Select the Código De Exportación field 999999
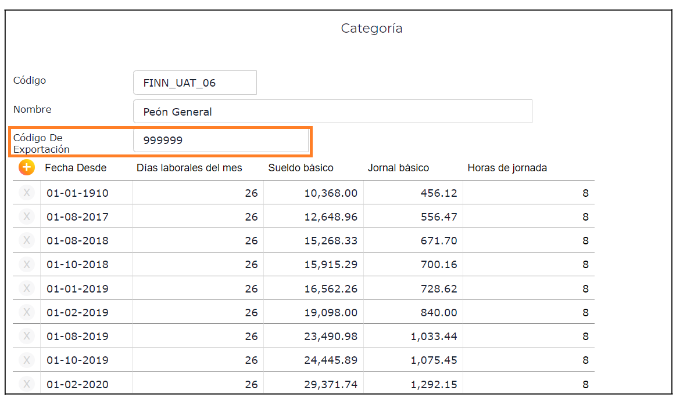This screenshot has height=402, width=678. pyautogui.click(x=220, y=141)
